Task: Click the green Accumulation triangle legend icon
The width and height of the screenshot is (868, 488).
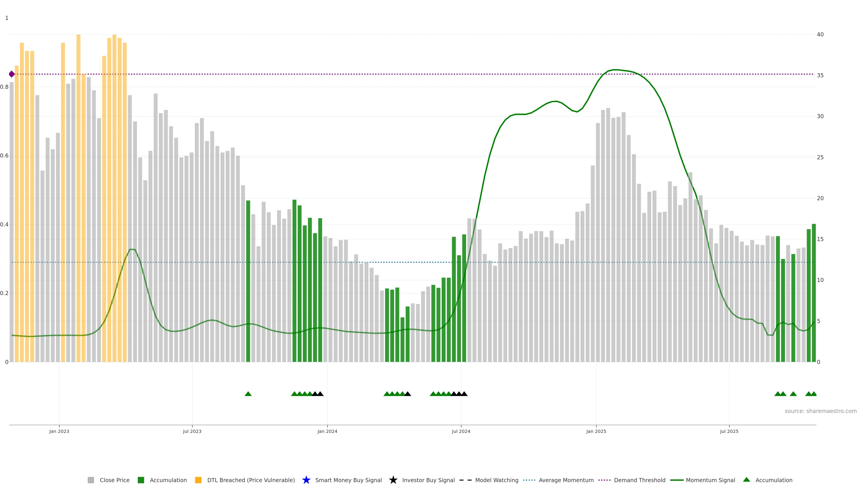Action: pyautogui.click(x=746, y=480)
